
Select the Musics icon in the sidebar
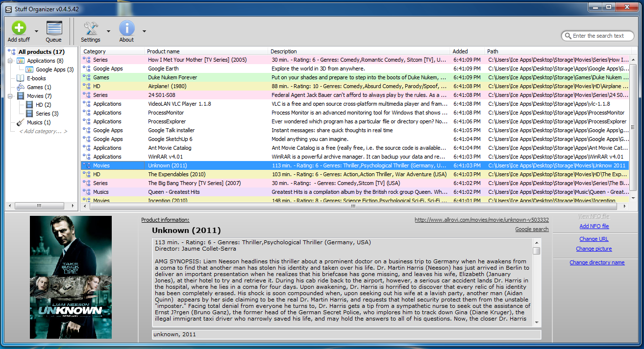click(21, 122)
